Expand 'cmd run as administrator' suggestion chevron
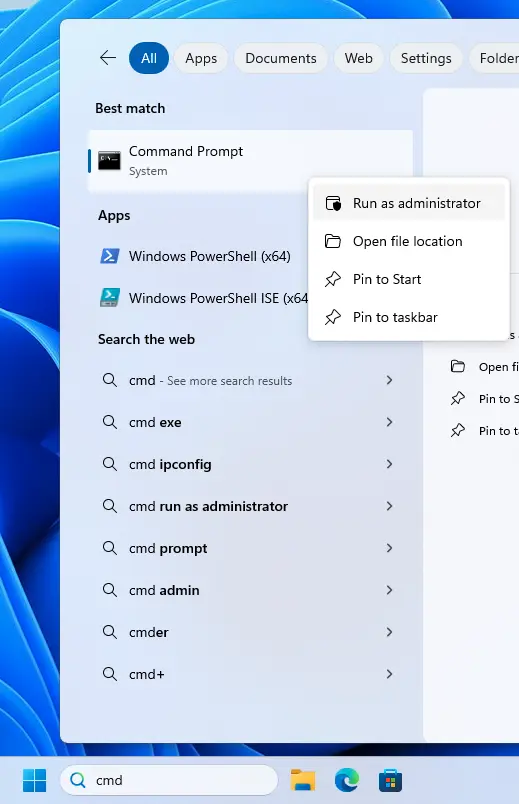The image size is (519, 804). point(389,507)
